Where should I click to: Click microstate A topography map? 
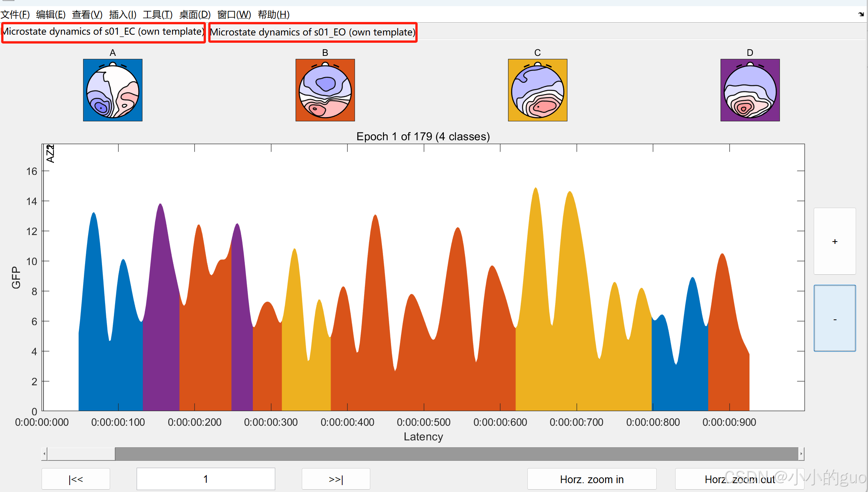coord(113,90)
